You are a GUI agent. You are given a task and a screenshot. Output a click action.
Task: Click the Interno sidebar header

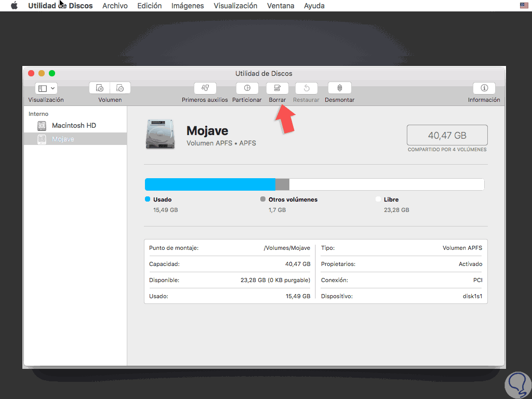pos(38,114)
